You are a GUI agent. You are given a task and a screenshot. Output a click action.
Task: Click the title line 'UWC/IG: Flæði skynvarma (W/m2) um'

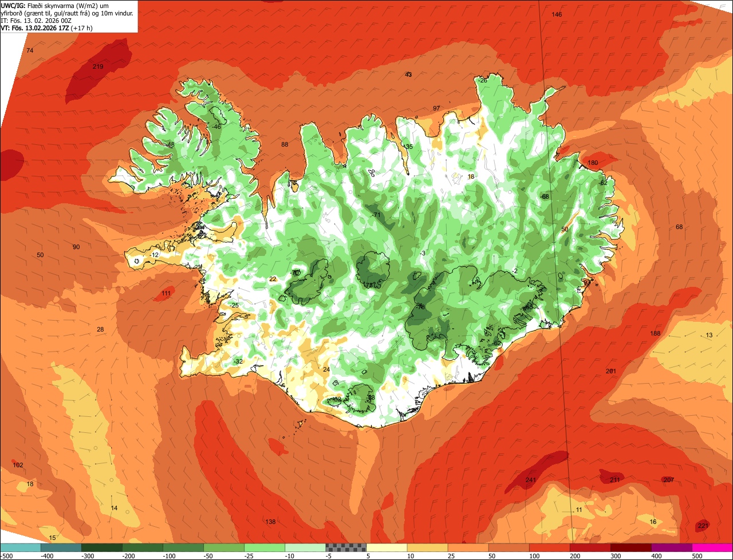point(55,5)
